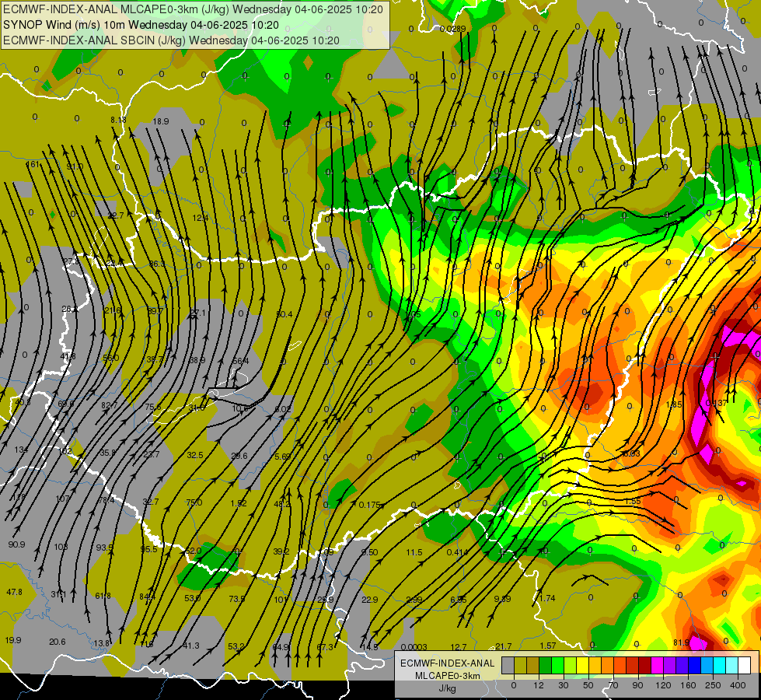Pick the dark green legend swatch

545,665
